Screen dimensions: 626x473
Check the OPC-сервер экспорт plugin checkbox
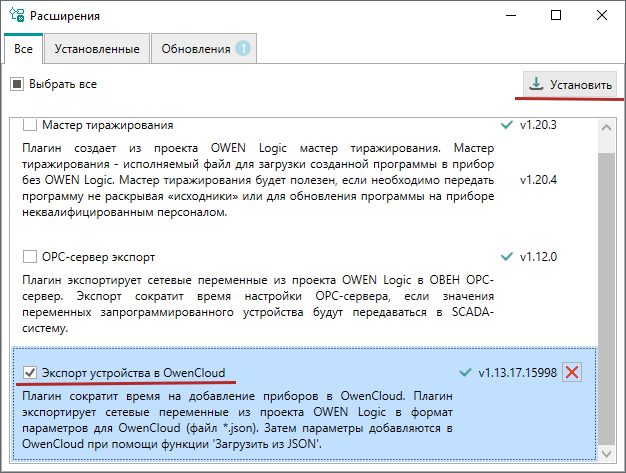pyautogui.click(x=29, y=256)
